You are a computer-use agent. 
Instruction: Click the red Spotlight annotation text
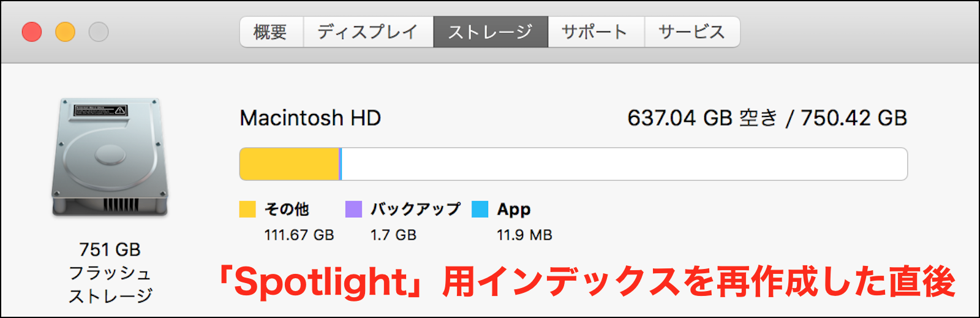[586, 282]
